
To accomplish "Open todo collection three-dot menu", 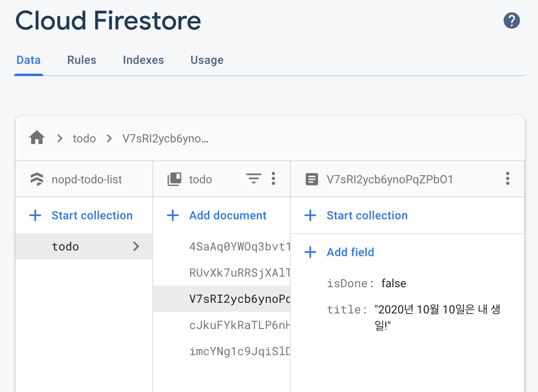I will click(274, 178).
